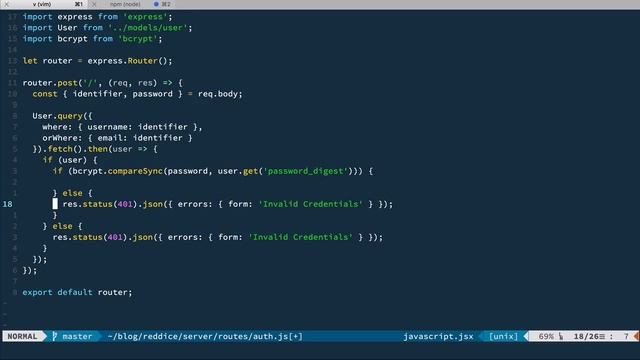Click the 'identifier, password' destructured names
640x360 pixels.
click(x=123, y=94)
